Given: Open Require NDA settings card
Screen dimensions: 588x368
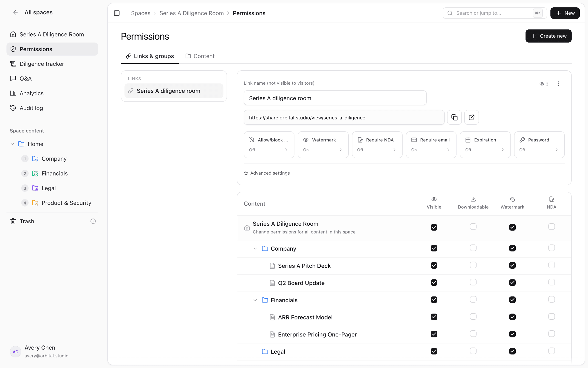Looking at the screenshot, I should pos(377,145).
